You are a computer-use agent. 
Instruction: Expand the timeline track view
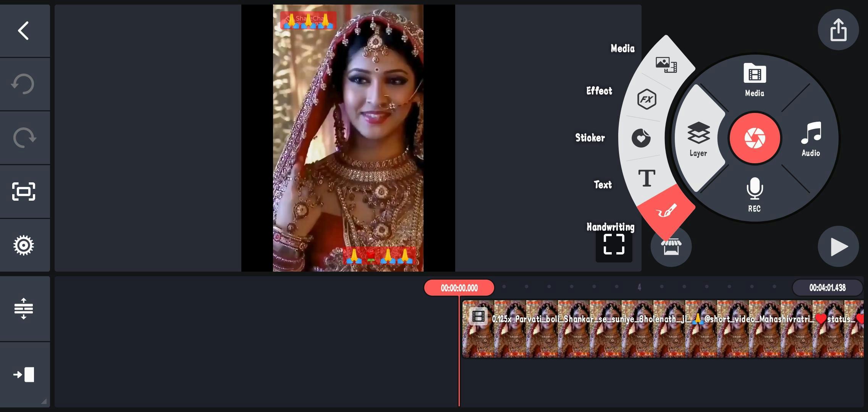coord(24,309)
